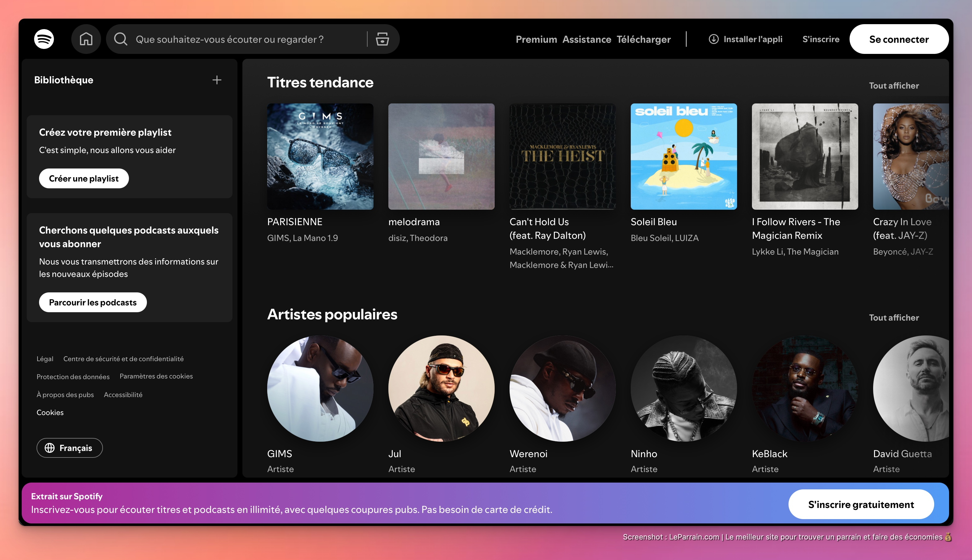Show all Titres tendance via Tout afficher
The image size is (972, 560).
[x=894, y=85]
